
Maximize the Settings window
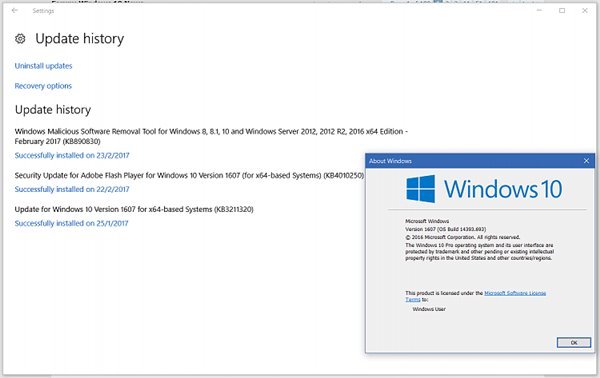pos(562,10)
